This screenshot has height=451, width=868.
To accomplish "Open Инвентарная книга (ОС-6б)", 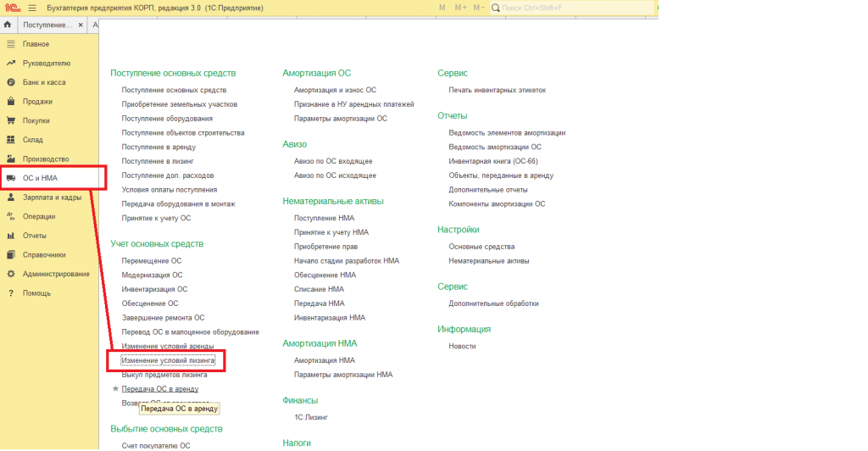I will (x=493, y=161).
